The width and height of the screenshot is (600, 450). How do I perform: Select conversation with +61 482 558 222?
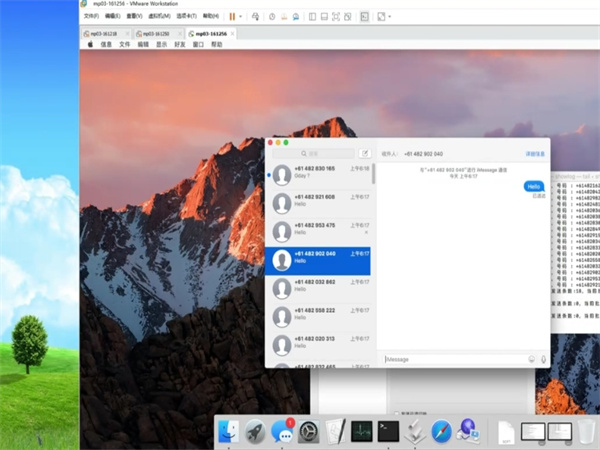coord(320,315)
